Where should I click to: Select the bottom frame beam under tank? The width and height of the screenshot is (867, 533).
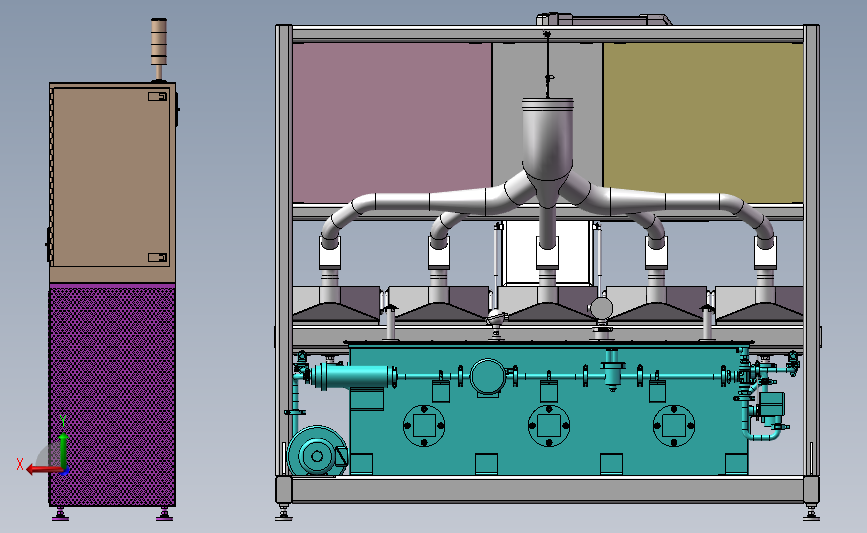pyautogui.click(x=547, y=489)
